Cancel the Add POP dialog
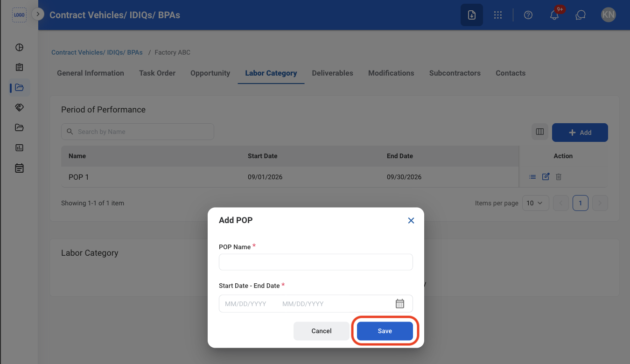The width and height of the screenshot is (630, 364). [322, 331]
